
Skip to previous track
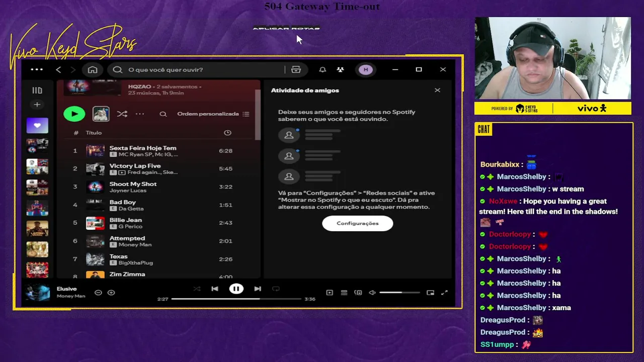click(x=215, y=289)
